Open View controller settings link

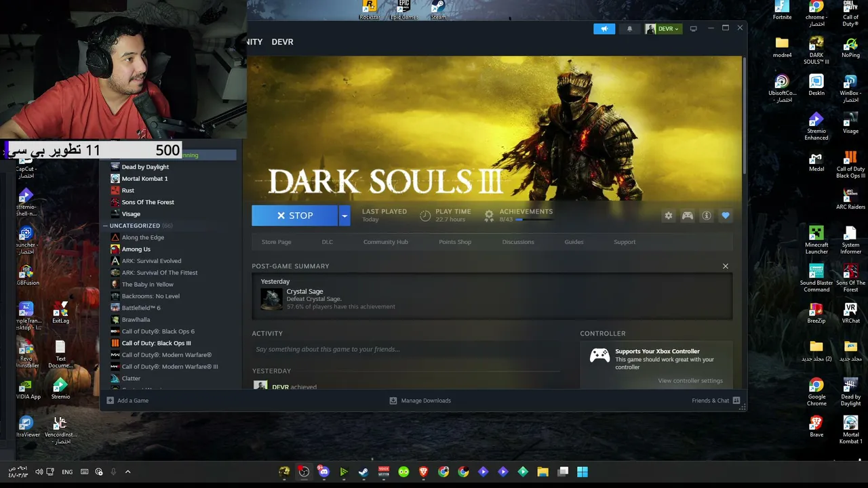[x=690, y=381]
